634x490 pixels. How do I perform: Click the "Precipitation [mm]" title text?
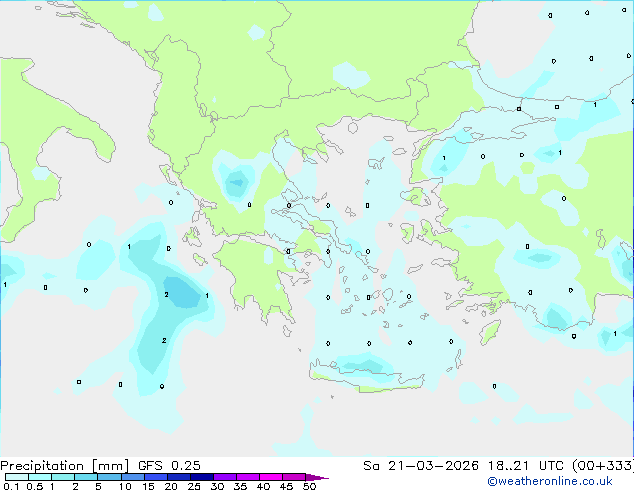[65, 466]
